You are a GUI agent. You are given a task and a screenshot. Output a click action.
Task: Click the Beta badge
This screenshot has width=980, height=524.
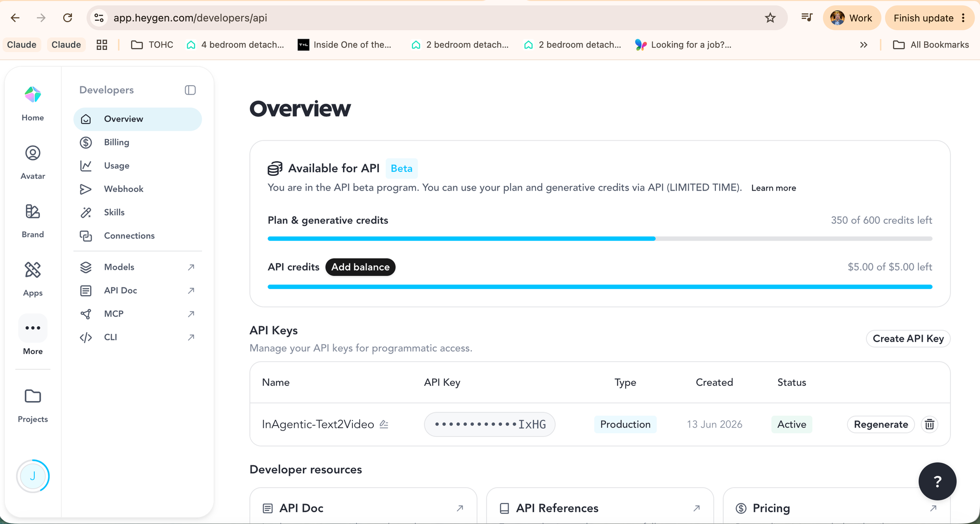401,168
